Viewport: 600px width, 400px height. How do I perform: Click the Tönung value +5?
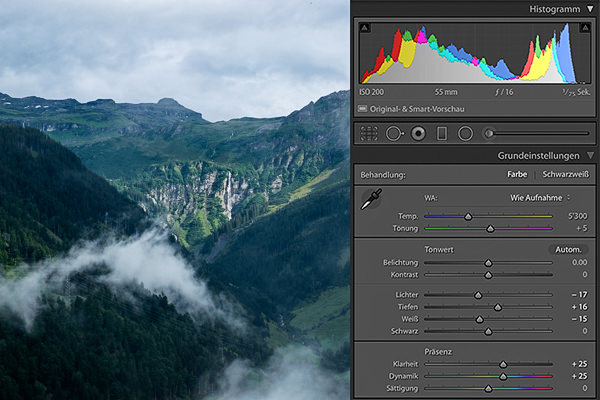(582, 229)
